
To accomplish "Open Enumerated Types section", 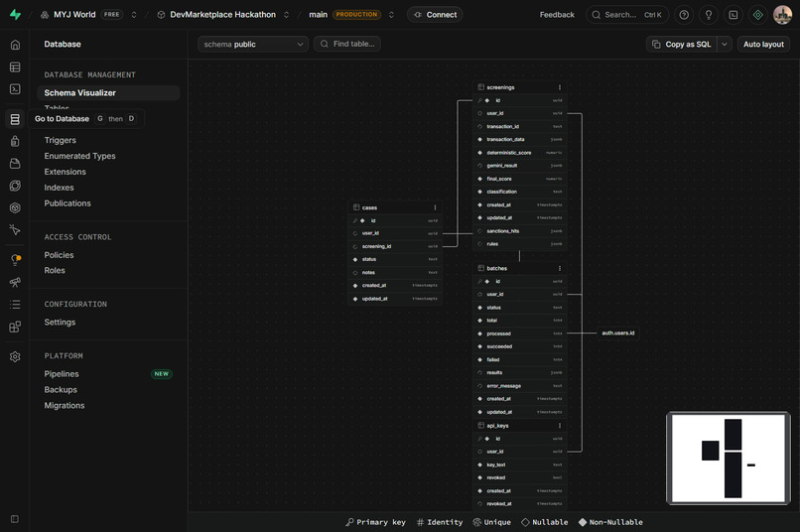I will click(79, 156).
